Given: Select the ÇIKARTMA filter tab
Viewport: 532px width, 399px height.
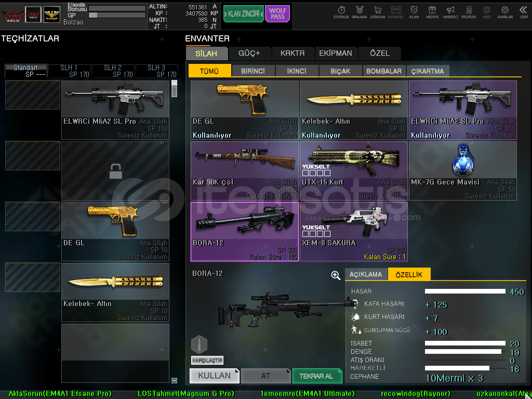Looking at the screenshot, I should 428,71.
